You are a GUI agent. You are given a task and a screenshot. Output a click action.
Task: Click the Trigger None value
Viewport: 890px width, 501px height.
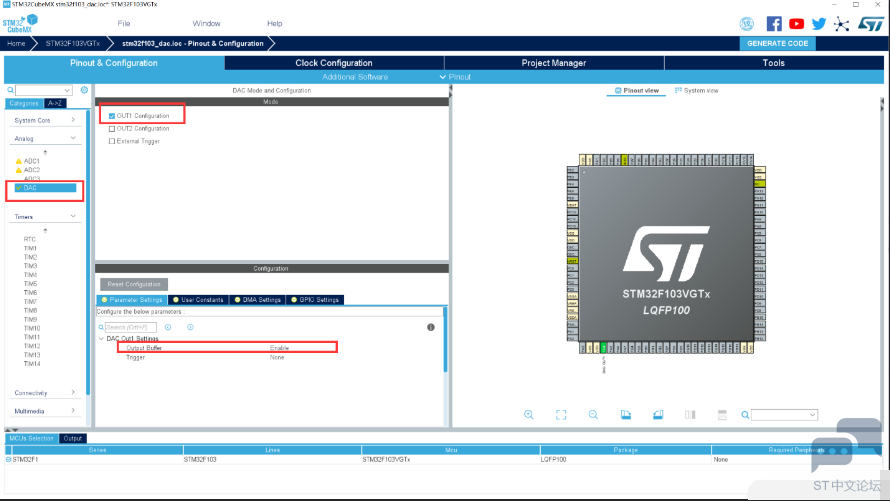[277, 357]
